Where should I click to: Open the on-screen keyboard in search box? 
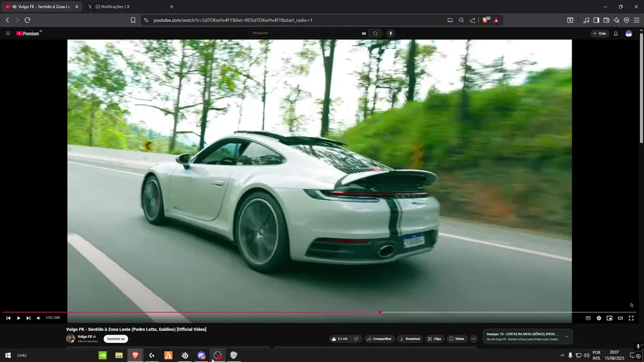point(364,33)
